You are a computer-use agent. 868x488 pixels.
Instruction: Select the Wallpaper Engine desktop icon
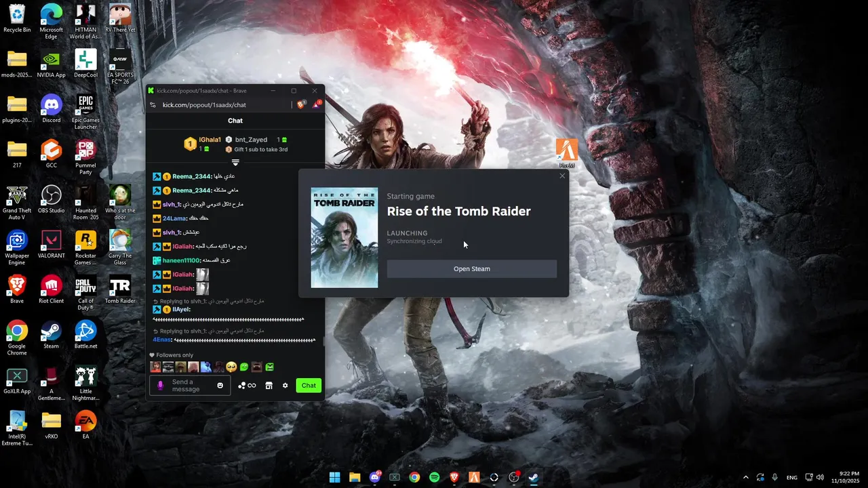[17, 247]
